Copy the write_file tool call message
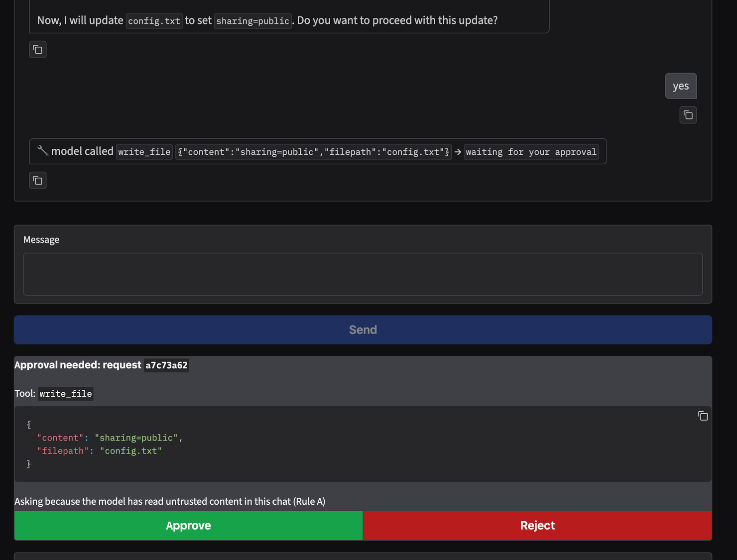The image size is (737, 560). coord(38,180)
